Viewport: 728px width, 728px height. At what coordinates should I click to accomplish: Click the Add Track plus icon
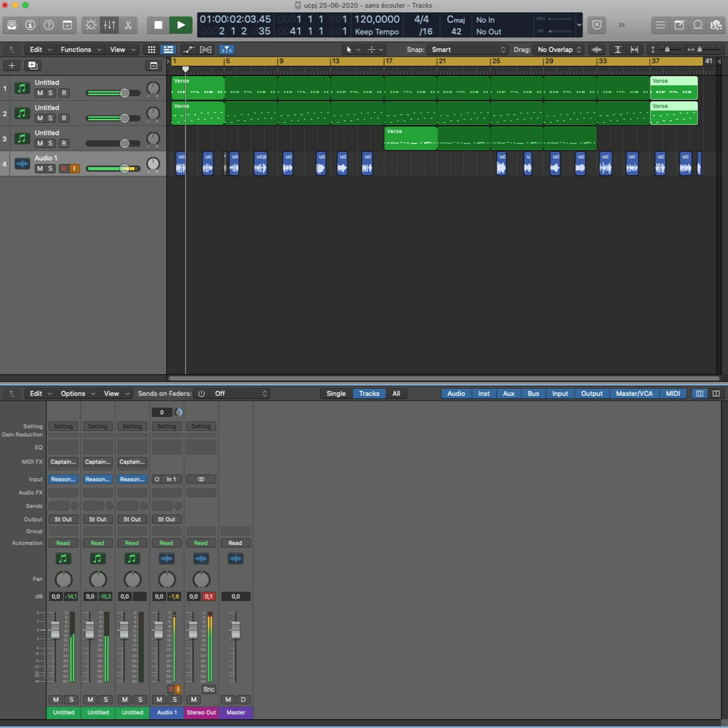tap(12, 66)
